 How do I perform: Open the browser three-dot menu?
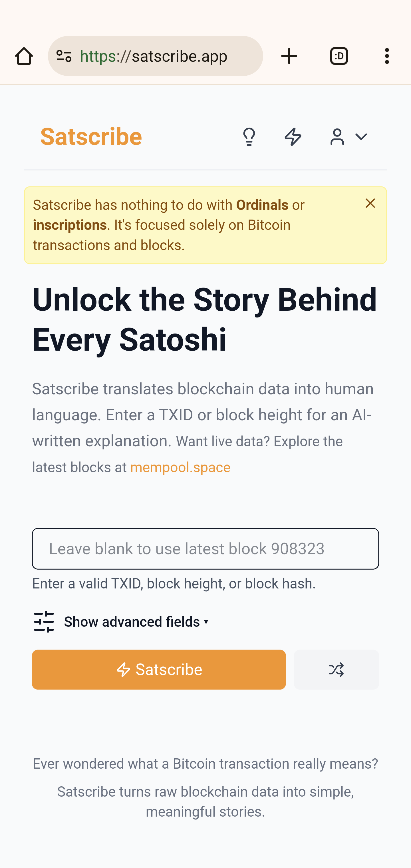[387, 56]
